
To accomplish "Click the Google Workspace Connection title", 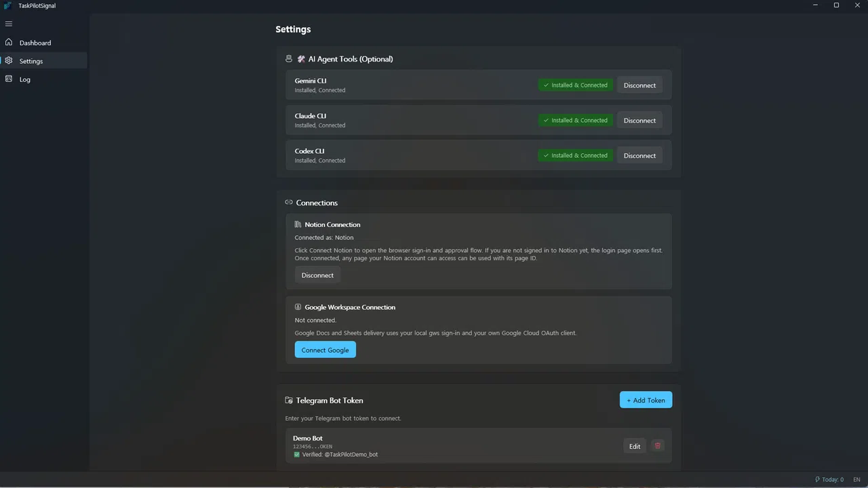I will (350, 307).
